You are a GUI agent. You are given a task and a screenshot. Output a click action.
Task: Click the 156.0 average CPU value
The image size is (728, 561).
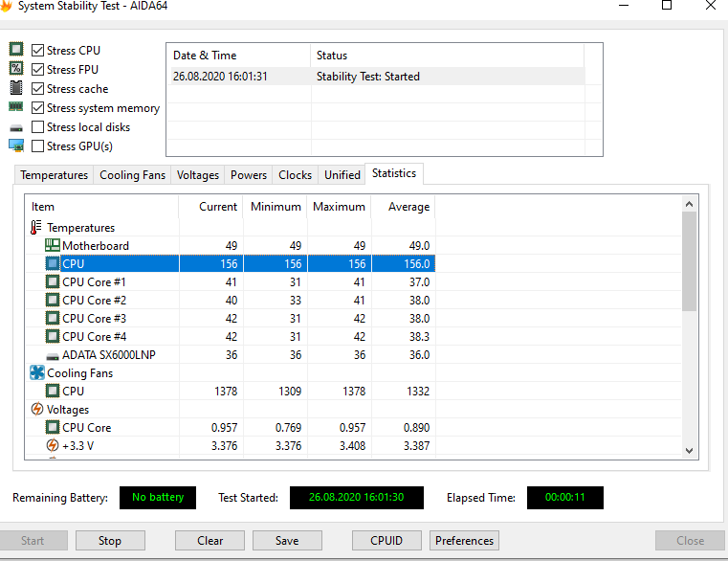tap(416, 264)
